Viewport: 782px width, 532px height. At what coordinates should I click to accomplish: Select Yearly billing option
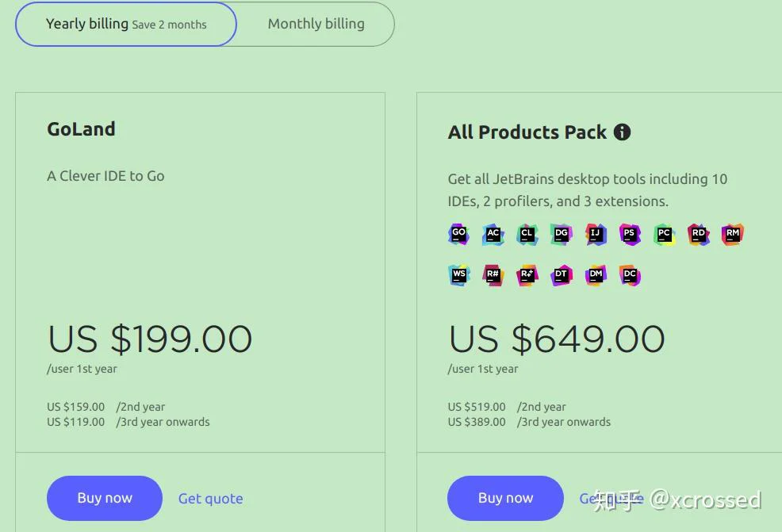[x=125, y=24]
